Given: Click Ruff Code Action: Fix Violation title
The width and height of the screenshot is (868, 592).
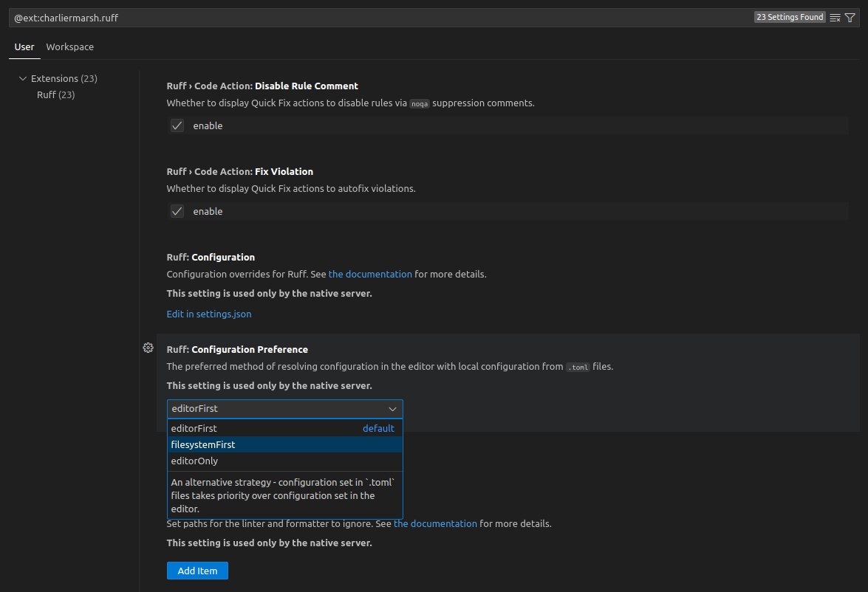Looking at the screenshot, I should pyautogui.click(x=239, y=172).
